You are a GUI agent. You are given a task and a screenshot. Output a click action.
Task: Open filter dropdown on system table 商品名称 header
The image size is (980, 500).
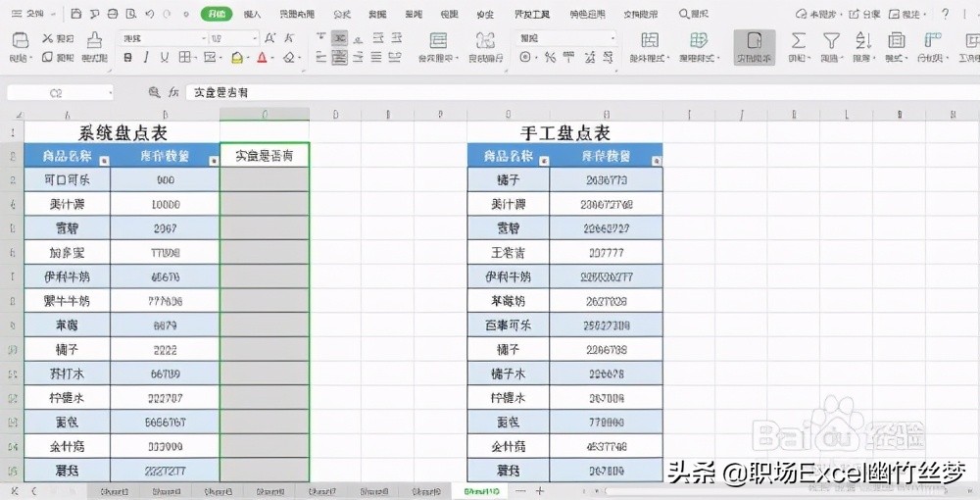pyautogui.click(x=104, y=161)
